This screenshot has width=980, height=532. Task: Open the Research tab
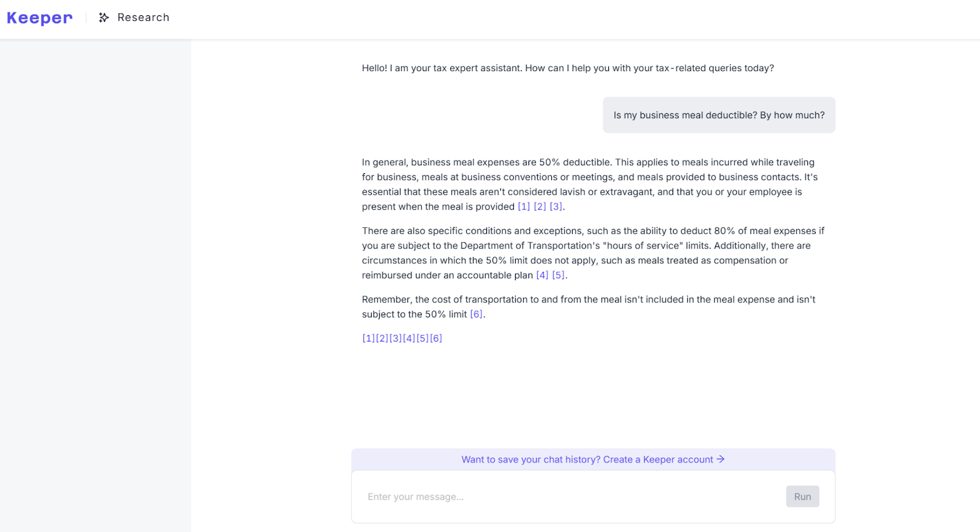point(143,18)
